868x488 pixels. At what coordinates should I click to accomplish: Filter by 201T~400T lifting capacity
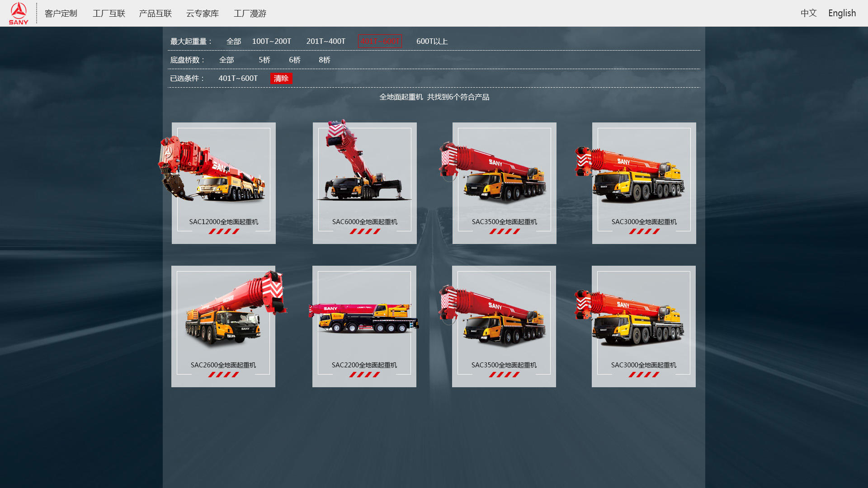pos(326,41)
